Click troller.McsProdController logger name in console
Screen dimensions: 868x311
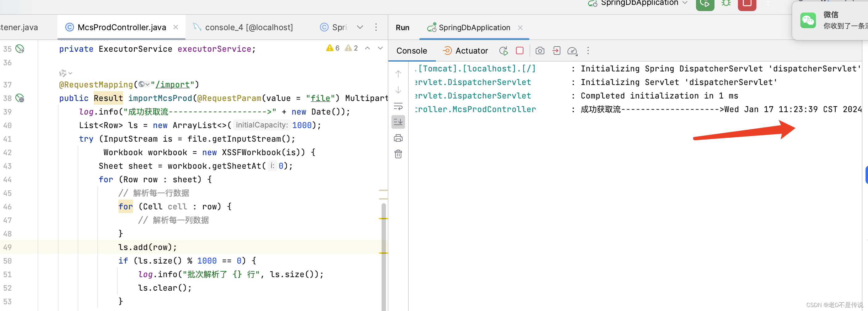[475, 109]
